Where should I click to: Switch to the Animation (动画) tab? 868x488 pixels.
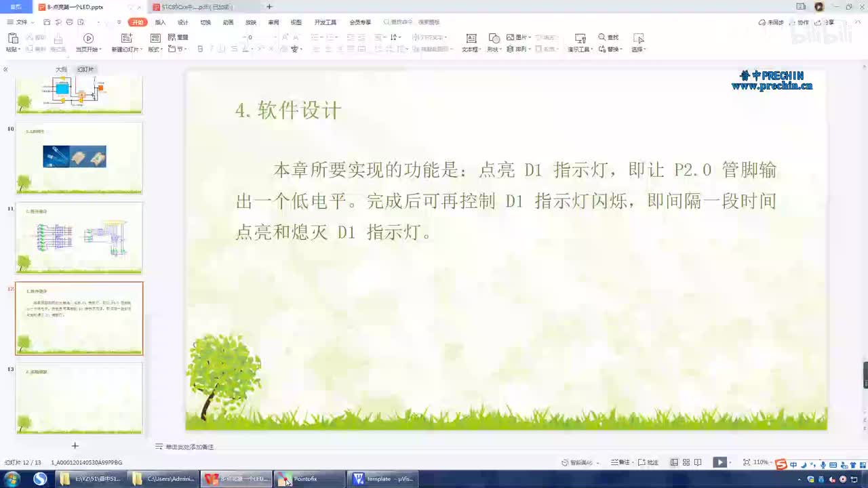(229, 22)
